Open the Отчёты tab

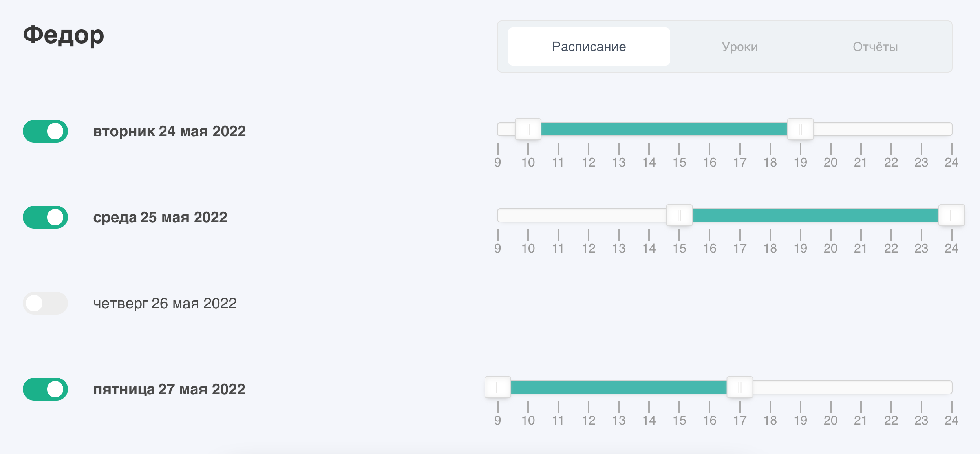(875, 47)
